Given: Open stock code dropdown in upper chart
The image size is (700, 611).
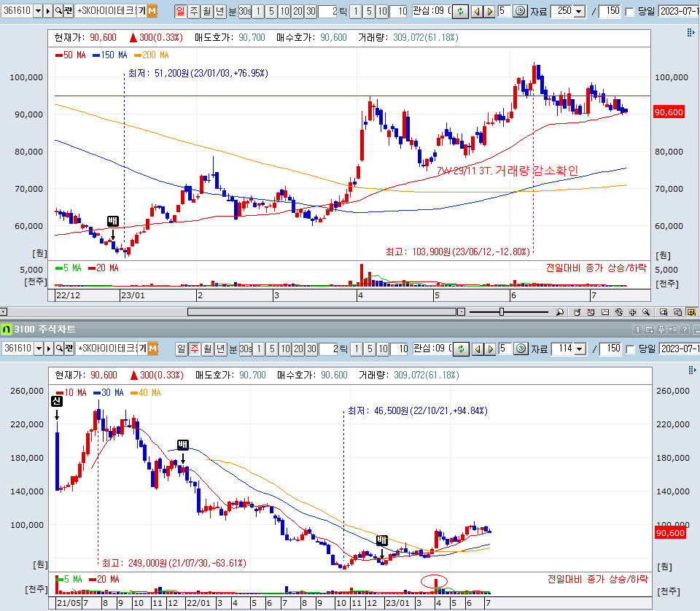Looking at the screenshot, I should (38, 11).
